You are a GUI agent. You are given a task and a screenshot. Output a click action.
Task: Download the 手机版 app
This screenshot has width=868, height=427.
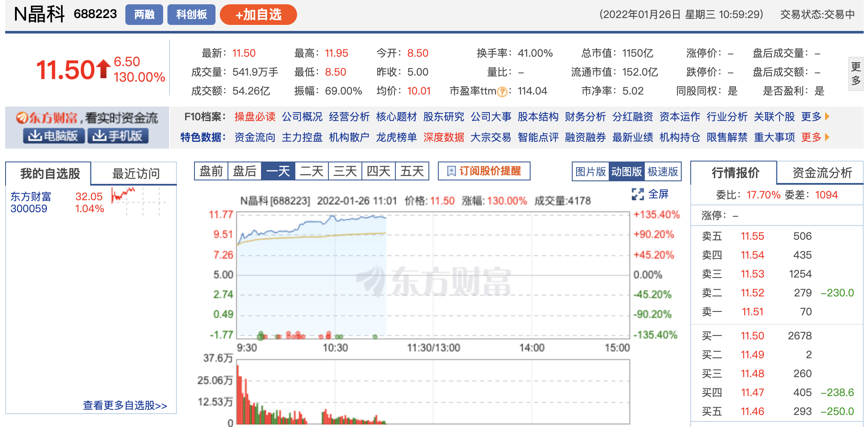(118, 136)
